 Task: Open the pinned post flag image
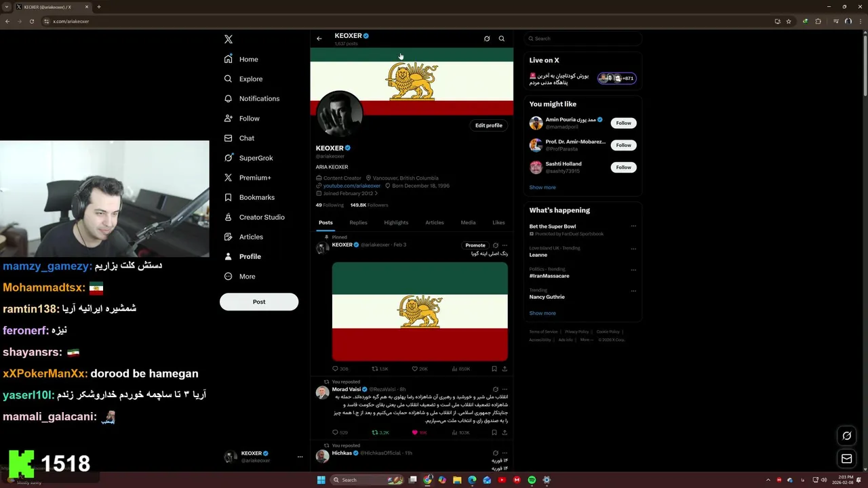coord(420,312)
